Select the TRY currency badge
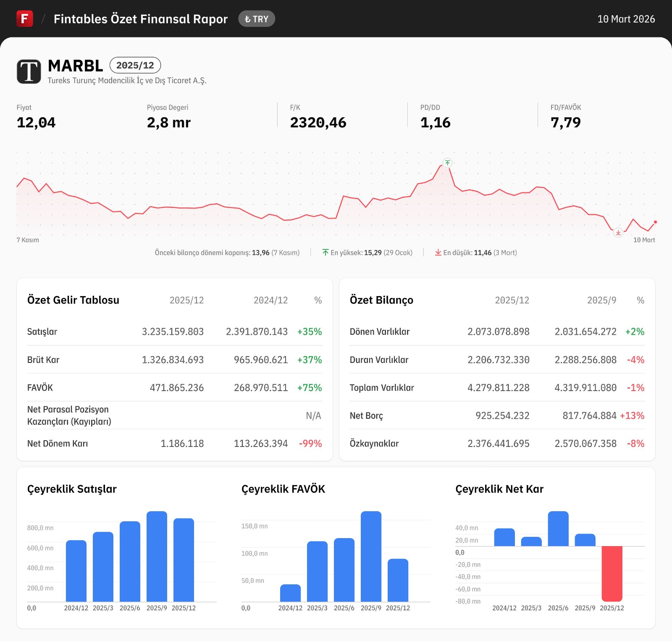The width and height of the screenshot is (672, 641). [x=257, y=19]
